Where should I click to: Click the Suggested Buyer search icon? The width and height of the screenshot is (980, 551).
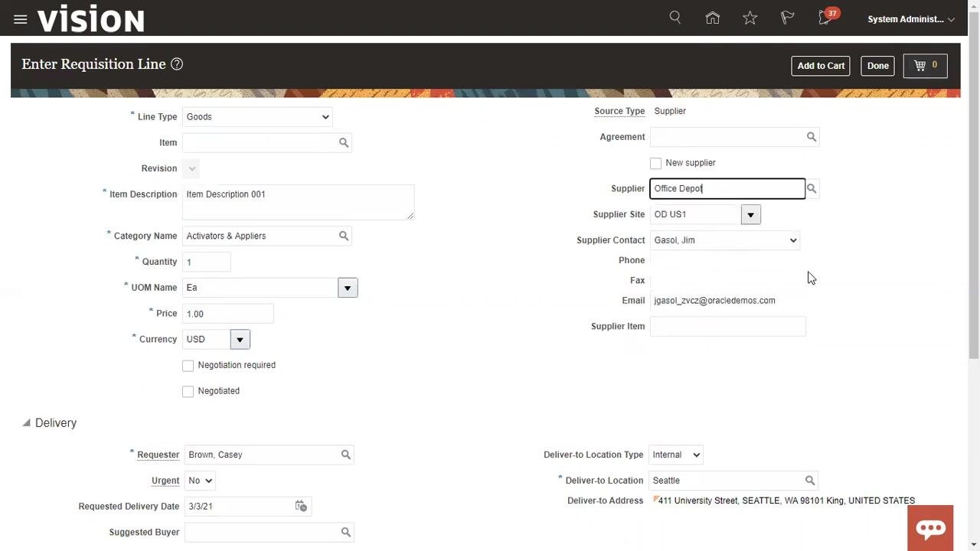coord(346,532)
